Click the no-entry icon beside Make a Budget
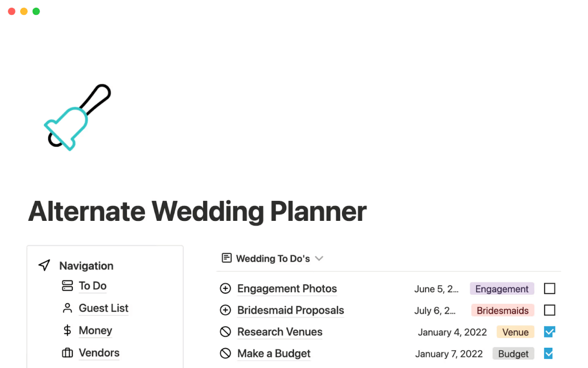Image resolution: width=588 pixels, height=368 pixels. (226, 354)
